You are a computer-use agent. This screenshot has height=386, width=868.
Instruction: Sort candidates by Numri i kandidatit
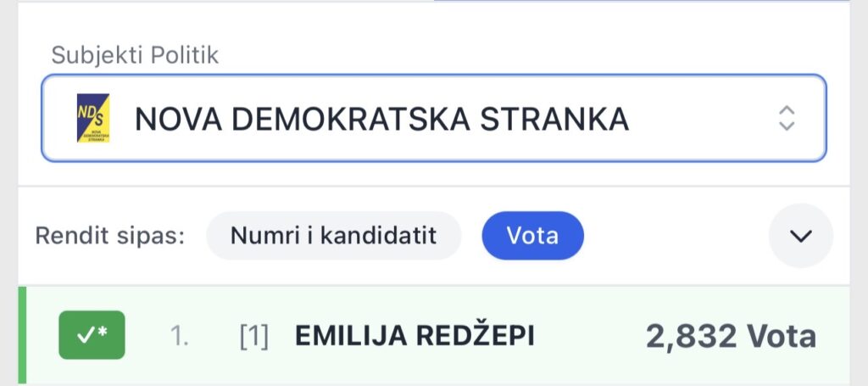(333, 235)
